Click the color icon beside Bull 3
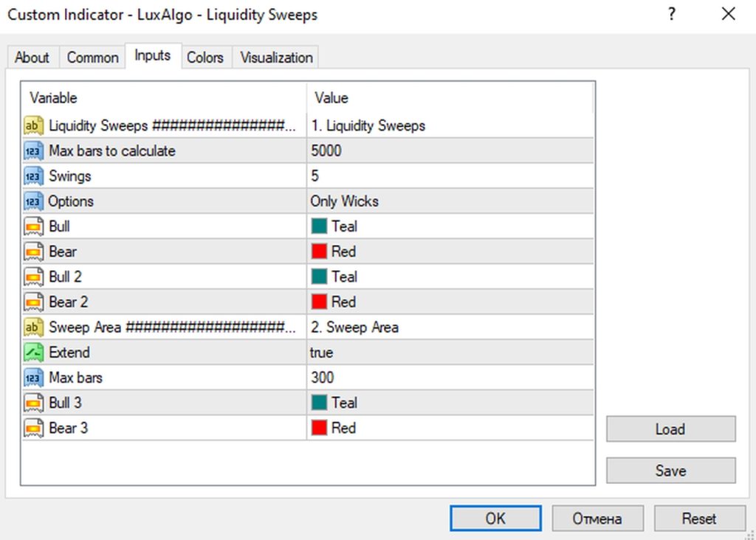The height and width of the screenshot is (540, 756). (x=32, y=403)
